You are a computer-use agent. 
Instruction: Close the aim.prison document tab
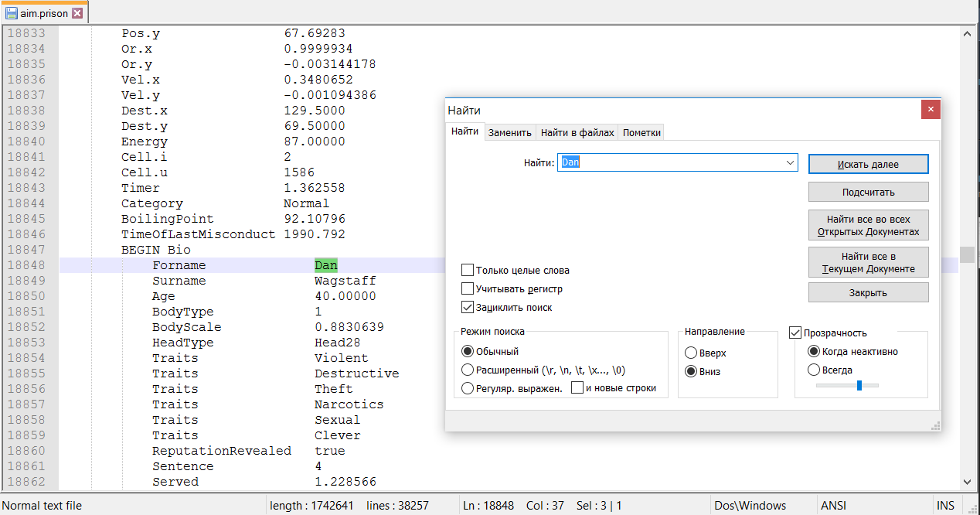coord(77,13)
